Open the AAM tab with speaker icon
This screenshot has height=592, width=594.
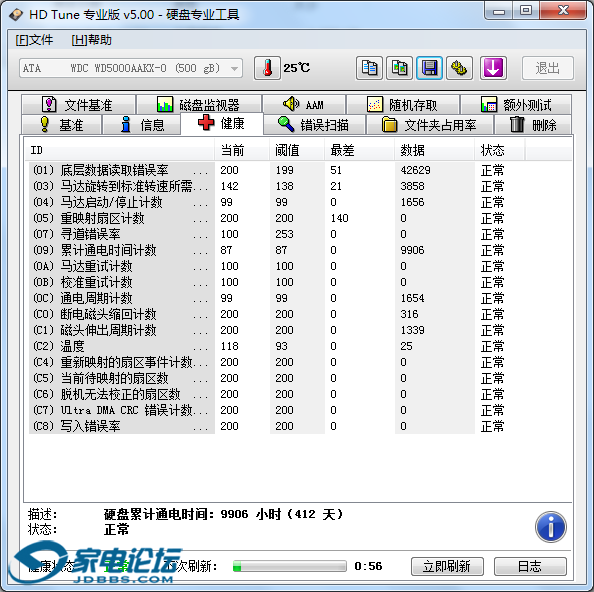304,105
